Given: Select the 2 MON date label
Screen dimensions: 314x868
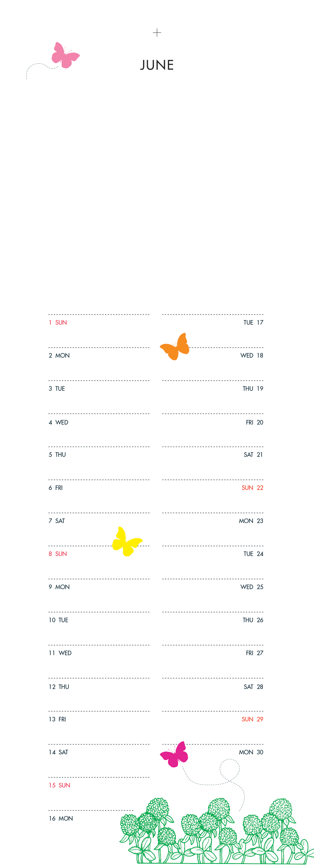Looking at the screenshot, I should (x=59, y=356).
